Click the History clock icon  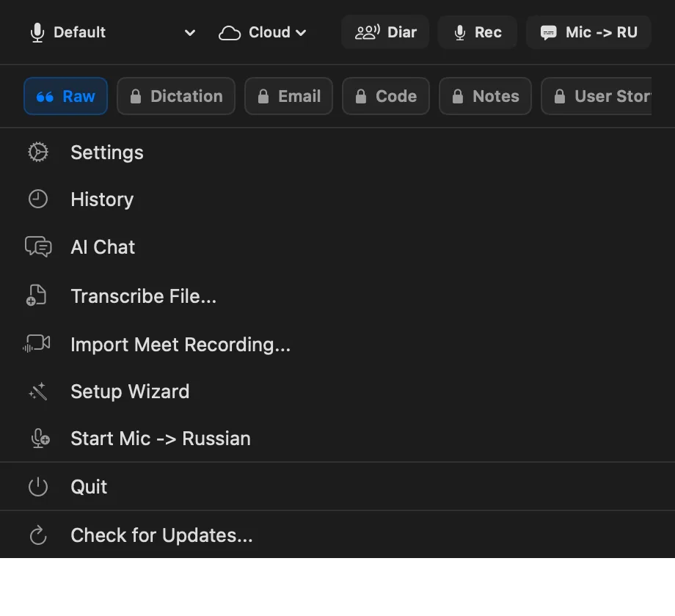click(38, 199)
